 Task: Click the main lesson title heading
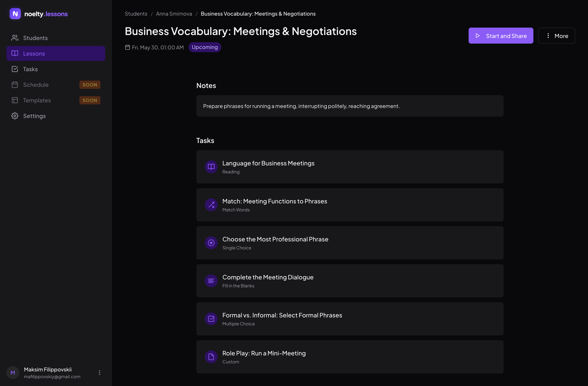click(241, 31)
